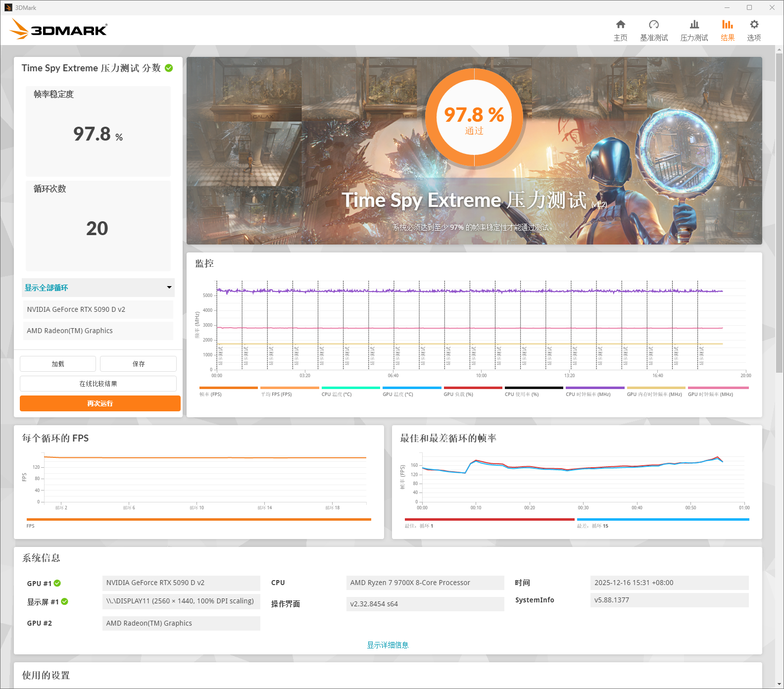Toggle the 帧率 (FPS) legend series
This screenshot has width=784, height=689.
[x=228, y=392]
